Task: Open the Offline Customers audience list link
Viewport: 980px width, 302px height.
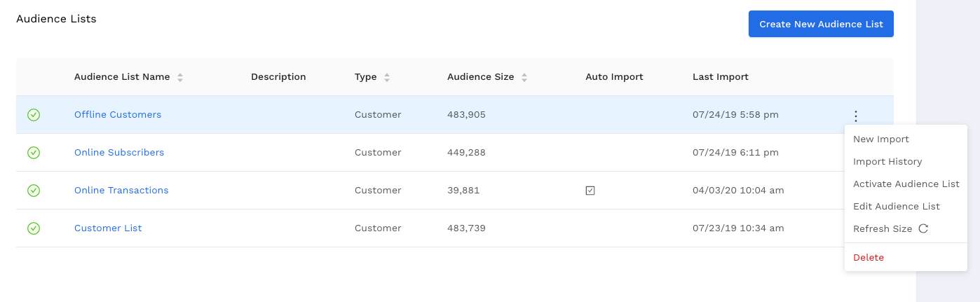Action: [118, 115]
